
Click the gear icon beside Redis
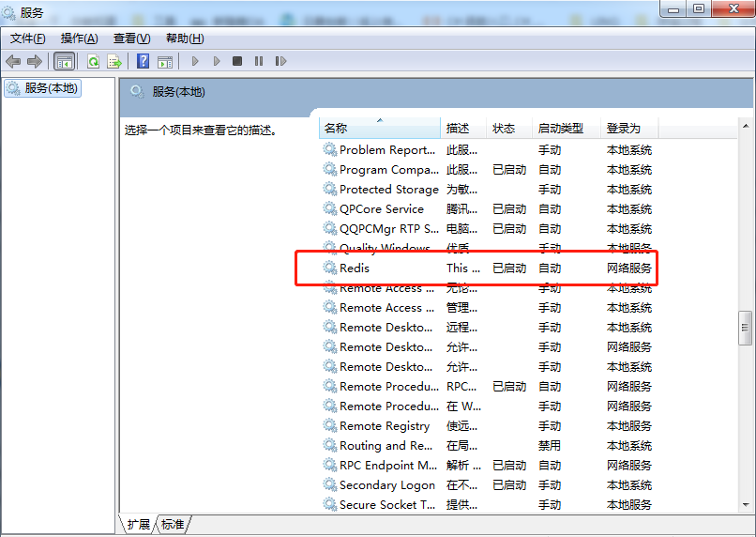330,268
